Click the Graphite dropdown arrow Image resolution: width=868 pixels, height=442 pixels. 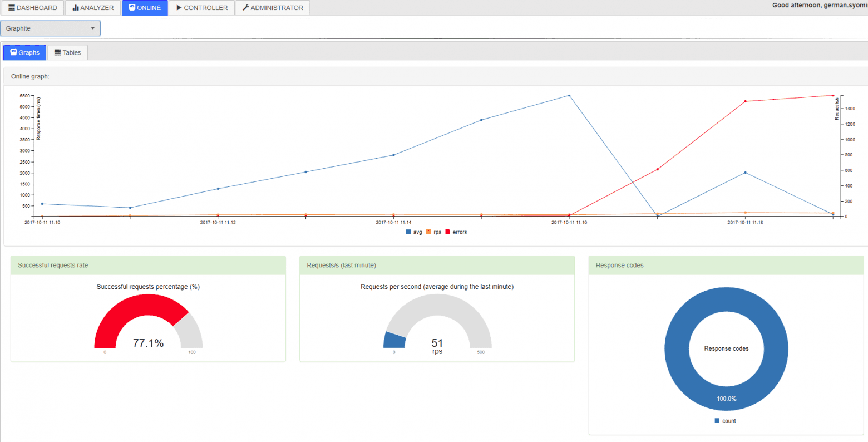(92, 28)
